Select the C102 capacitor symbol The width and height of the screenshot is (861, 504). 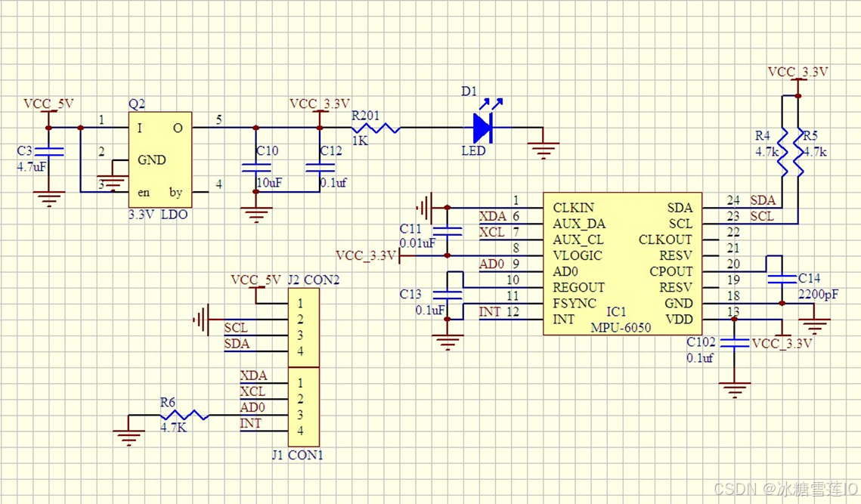click(x=734, y=342)
